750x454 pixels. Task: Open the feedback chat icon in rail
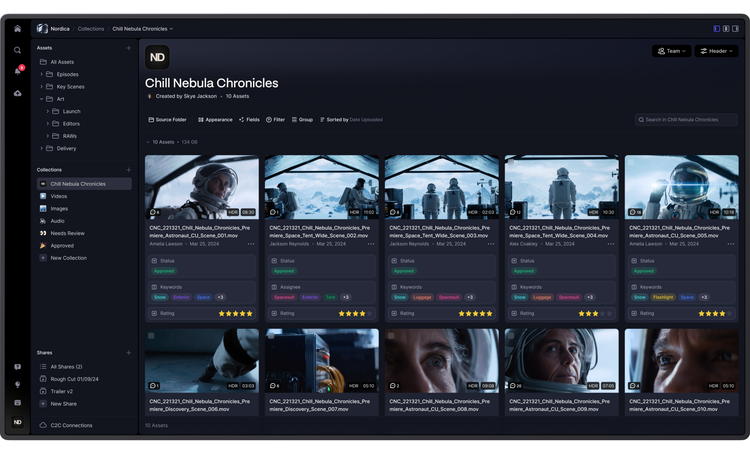tap(17, 367)
